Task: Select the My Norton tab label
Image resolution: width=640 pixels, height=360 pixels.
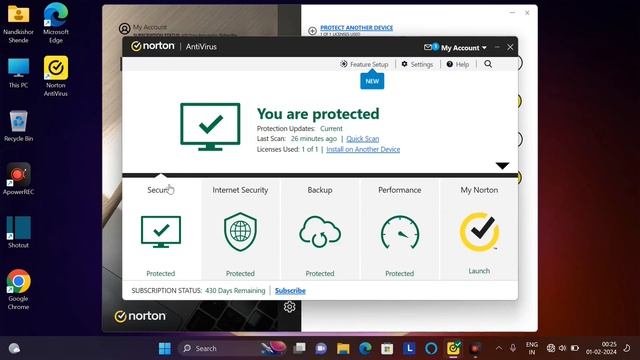Action: (479, 190)
